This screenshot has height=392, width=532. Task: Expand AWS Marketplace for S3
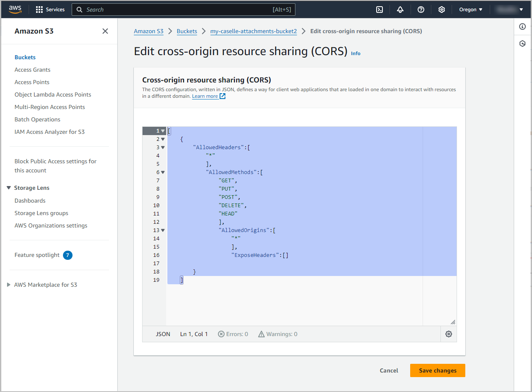pyautogui.click(x=9, y=285)
